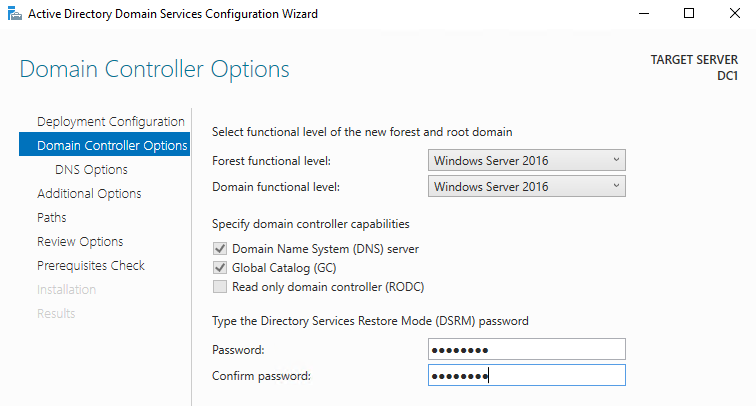
Task: Close the AD DS Configuration Wizard
Action: (735, 14)
